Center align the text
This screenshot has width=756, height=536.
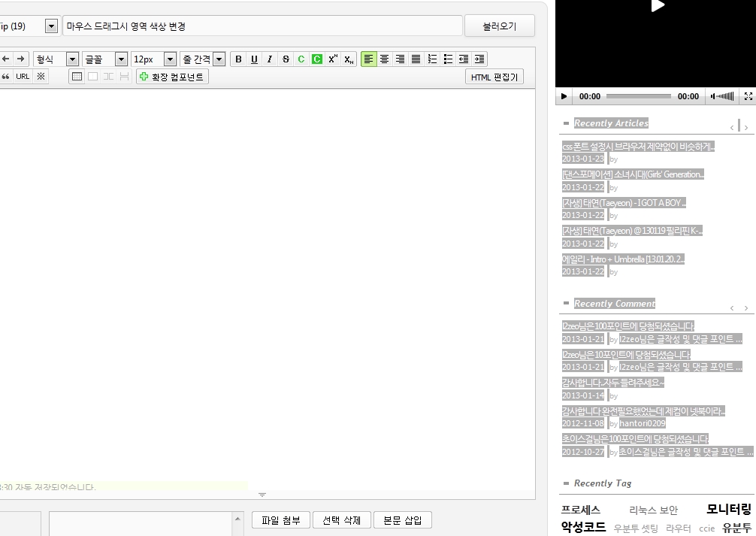tap(384, 59)
